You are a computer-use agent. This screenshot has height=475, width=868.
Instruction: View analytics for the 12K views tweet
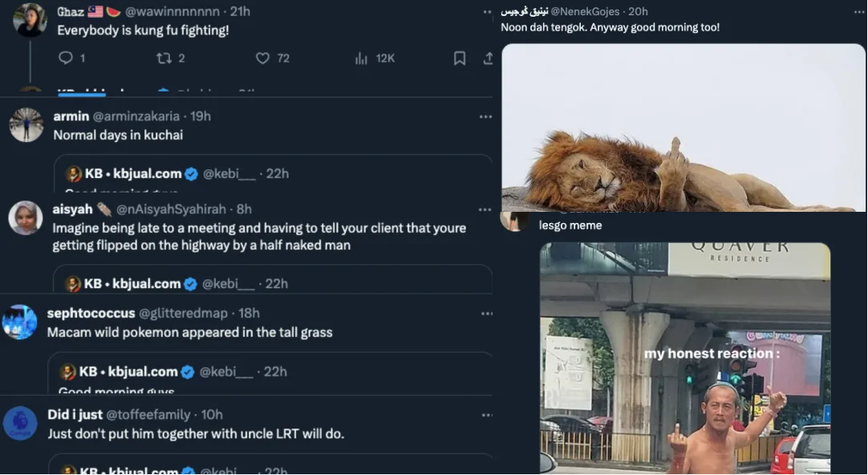[x=361, y=58]
